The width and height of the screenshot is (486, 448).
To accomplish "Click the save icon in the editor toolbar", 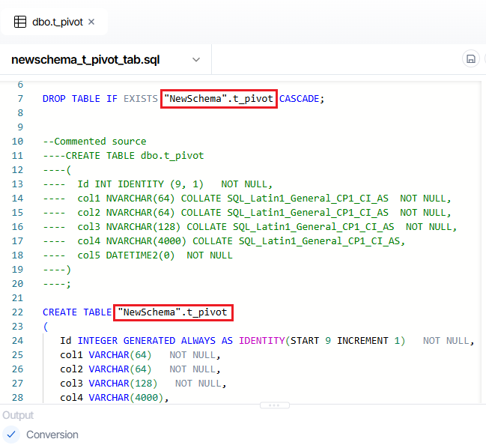I will (471, 59).
